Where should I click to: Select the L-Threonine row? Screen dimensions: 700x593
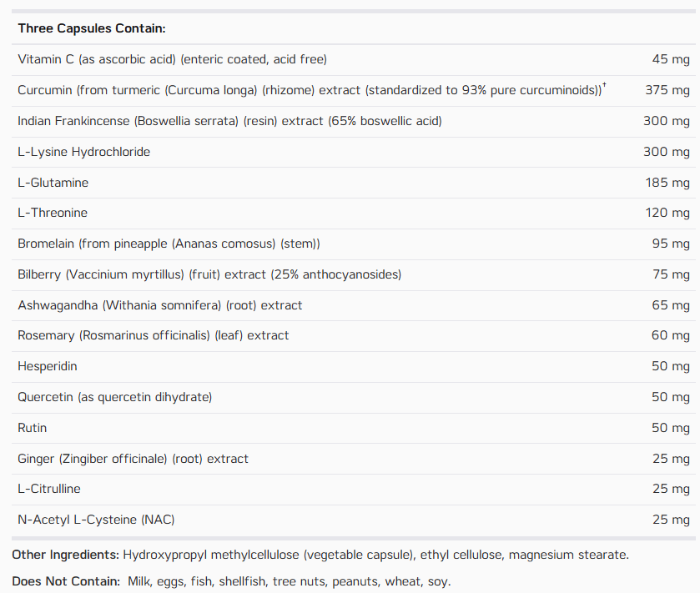[x=354, y=214]
